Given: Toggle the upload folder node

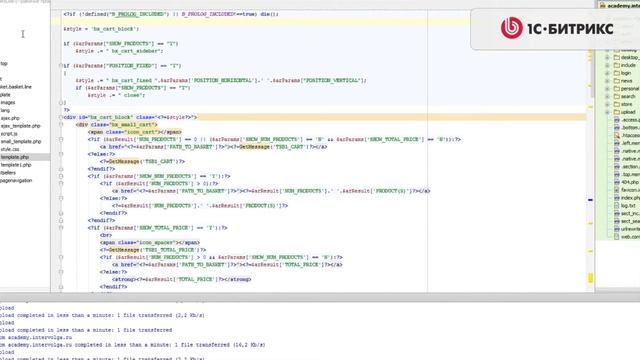Looking at the screenshot, I should coord(607,112).
